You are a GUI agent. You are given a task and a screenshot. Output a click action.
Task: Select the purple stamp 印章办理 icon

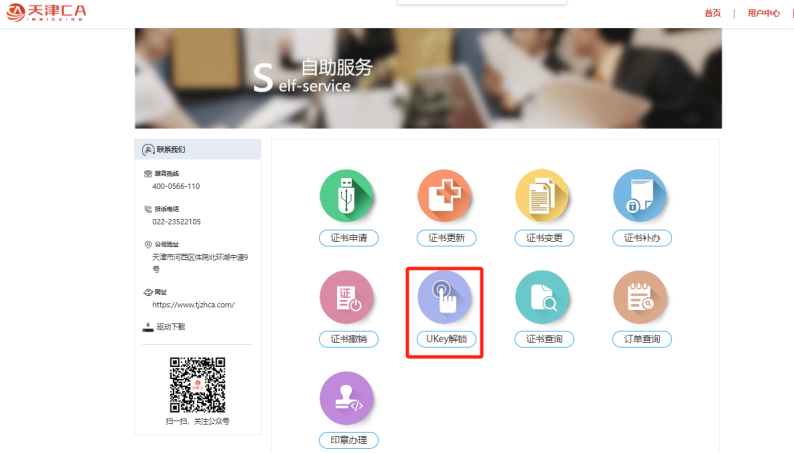pos(346,398)
